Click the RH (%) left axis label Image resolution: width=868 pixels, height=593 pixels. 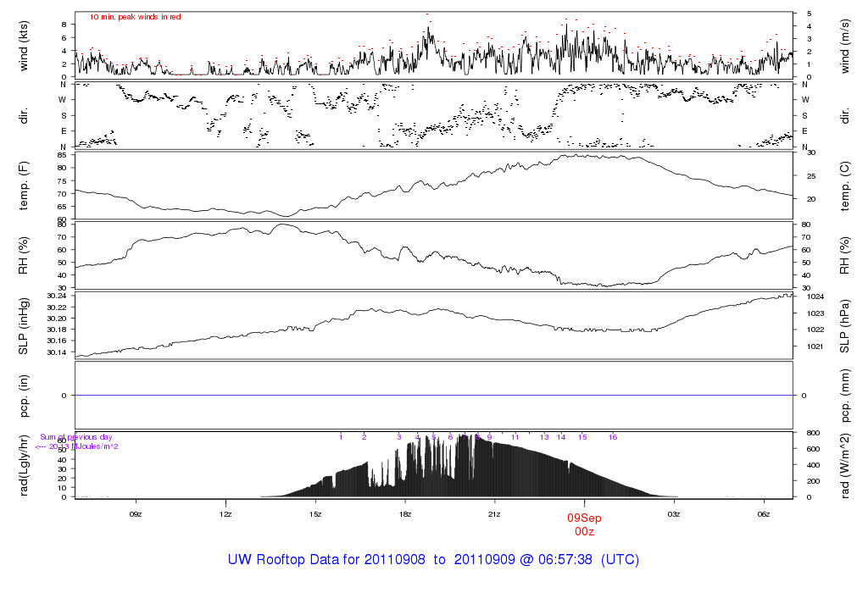point(23,256)
